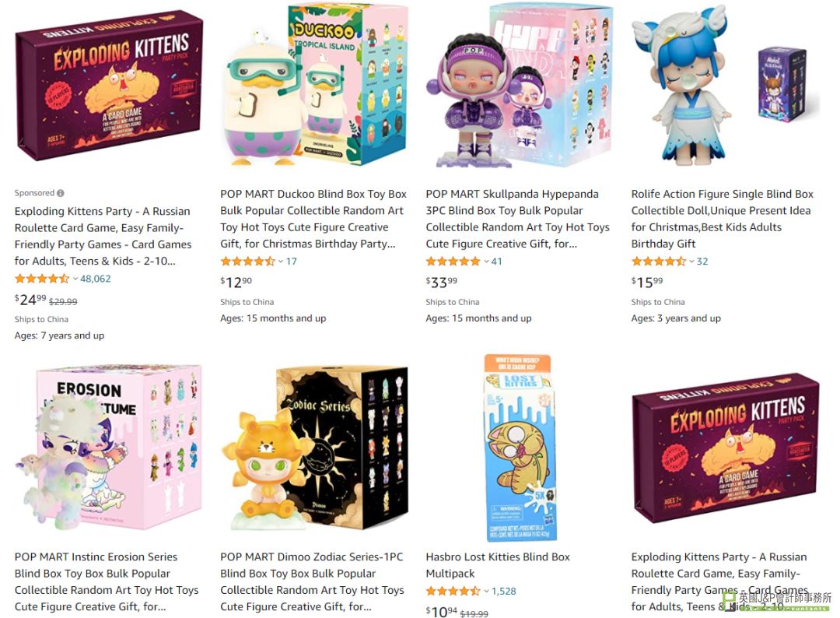Click the Sponsored info icon
This screenshot has height=618, width=840.
(x=61, y=193)
